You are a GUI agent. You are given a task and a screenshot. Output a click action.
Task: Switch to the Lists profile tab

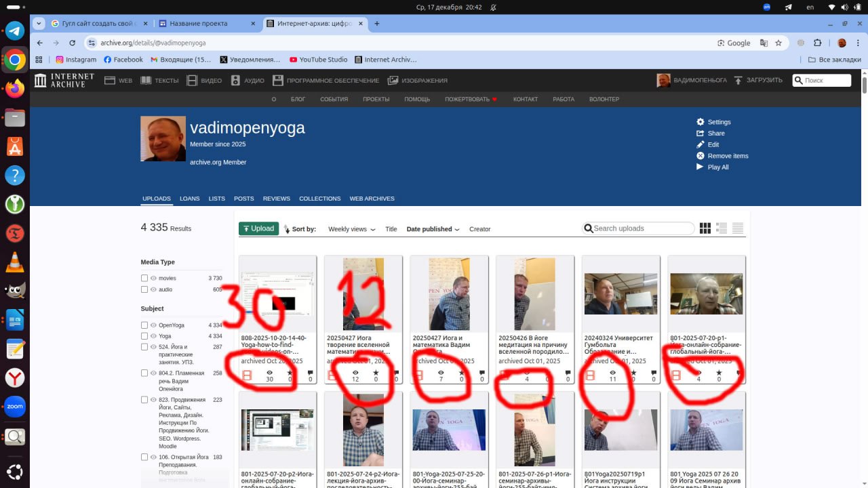[x=217, y=199]
